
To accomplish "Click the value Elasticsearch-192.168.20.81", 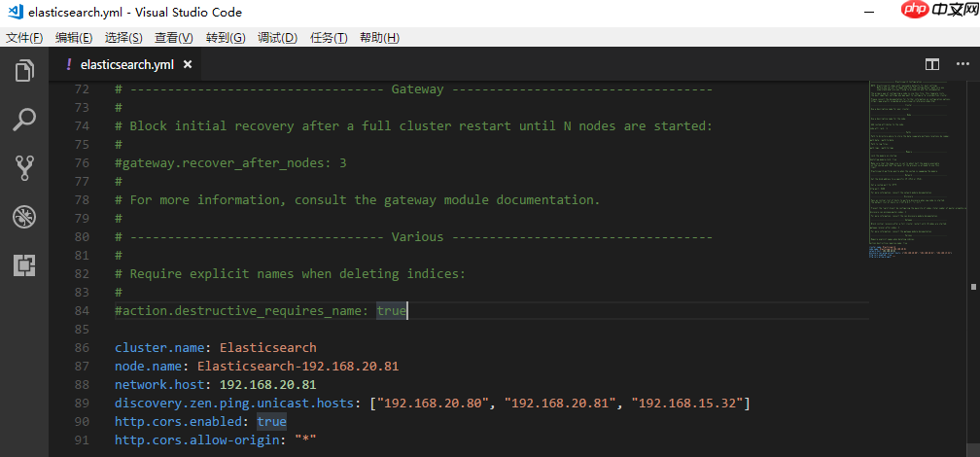I will pyautogui.click(x=298, y=366).
